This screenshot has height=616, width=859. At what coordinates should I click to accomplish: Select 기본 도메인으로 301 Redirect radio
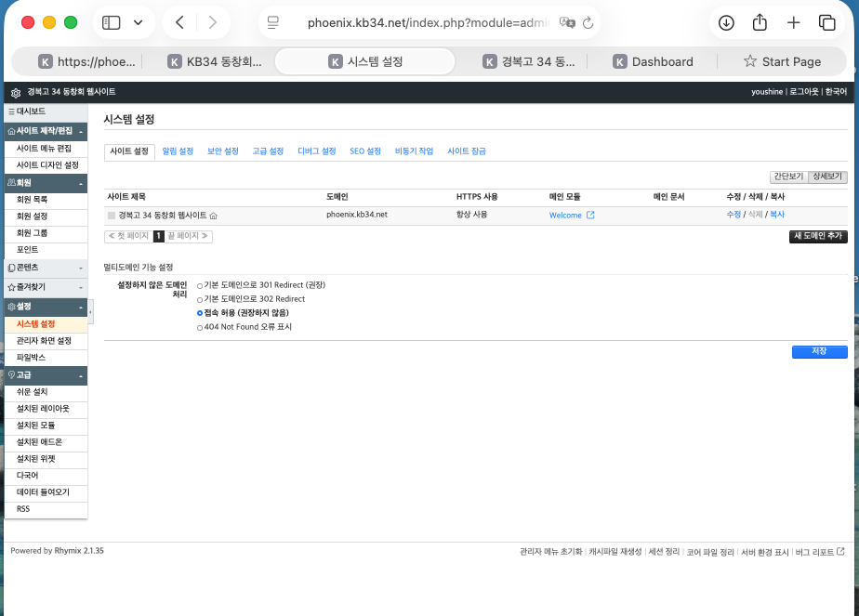tap(200, 286)
